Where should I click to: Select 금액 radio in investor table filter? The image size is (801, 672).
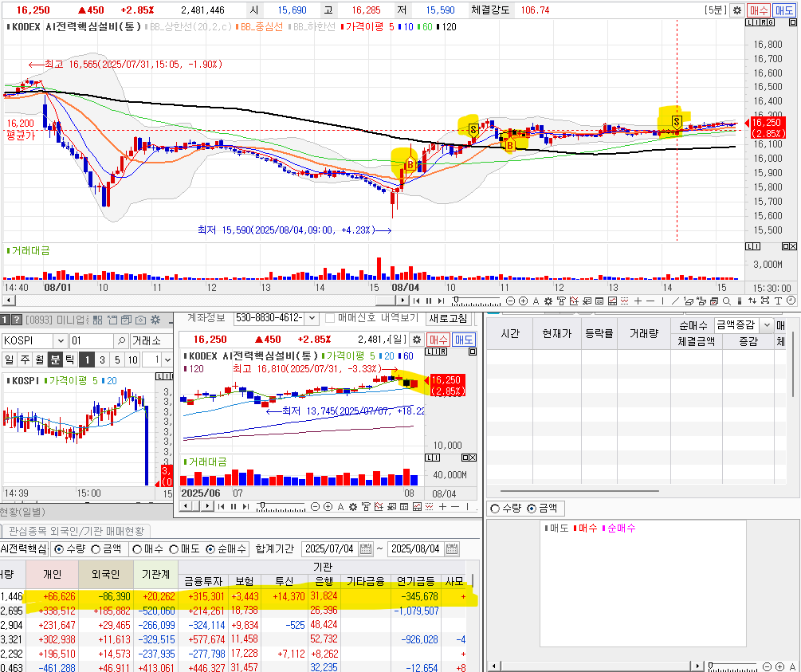(96, 549)
